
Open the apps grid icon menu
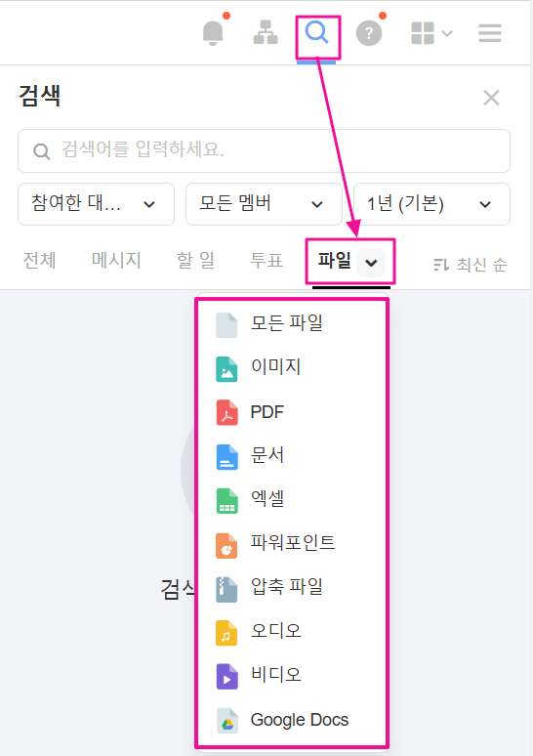click(431, 33)
